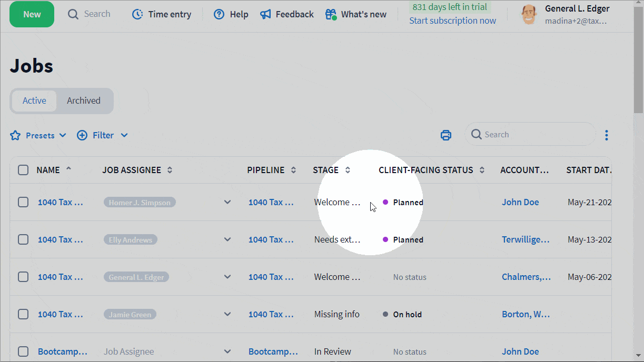The image size is (644, 362).
Task: Expand assignee dropdown for Homer J. Simpson
Action: (227, 202)
